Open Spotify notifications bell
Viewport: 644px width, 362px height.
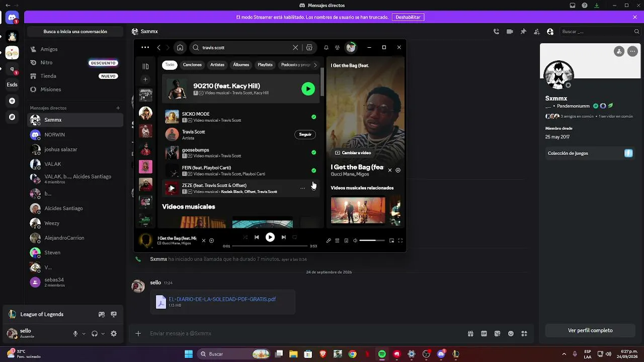point(326,48)
